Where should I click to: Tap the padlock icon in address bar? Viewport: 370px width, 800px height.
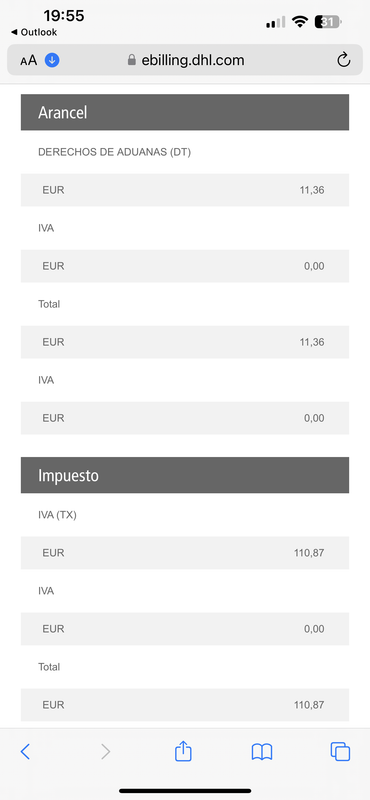coord(132,60)
